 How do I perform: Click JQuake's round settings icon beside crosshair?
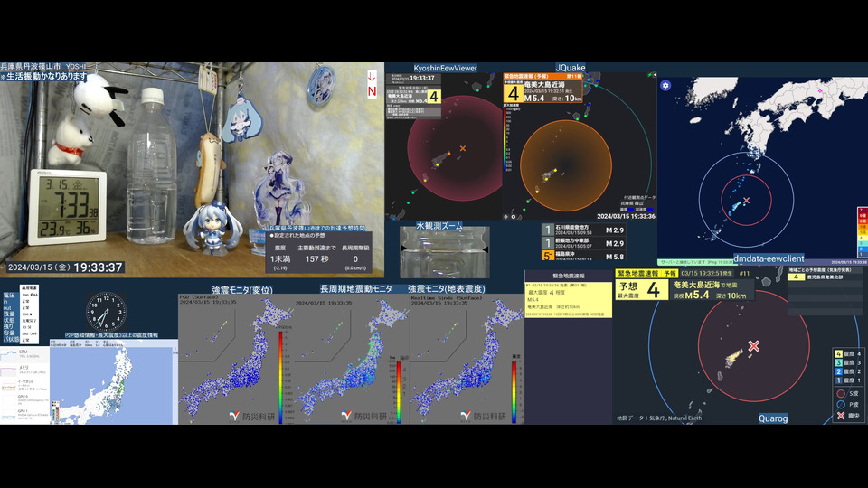tap(514, 217)
